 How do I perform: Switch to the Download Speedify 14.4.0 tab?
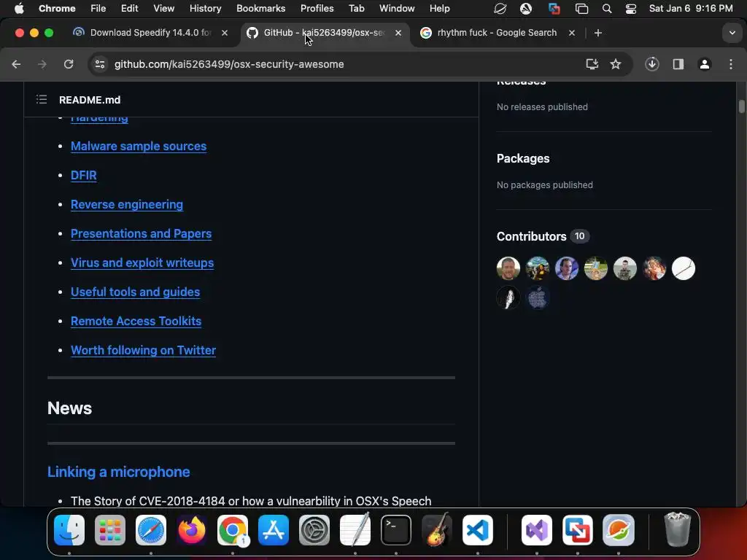(x=150, y=33)
